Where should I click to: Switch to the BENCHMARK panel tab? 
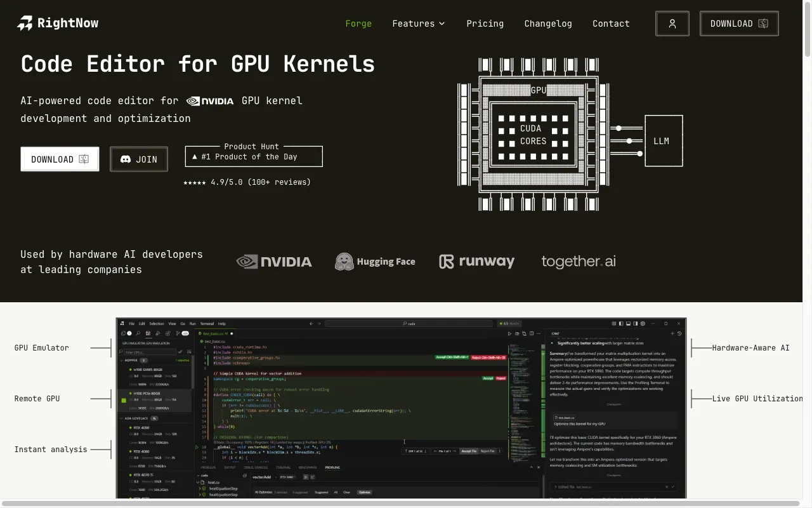click(x=308, y=467)
